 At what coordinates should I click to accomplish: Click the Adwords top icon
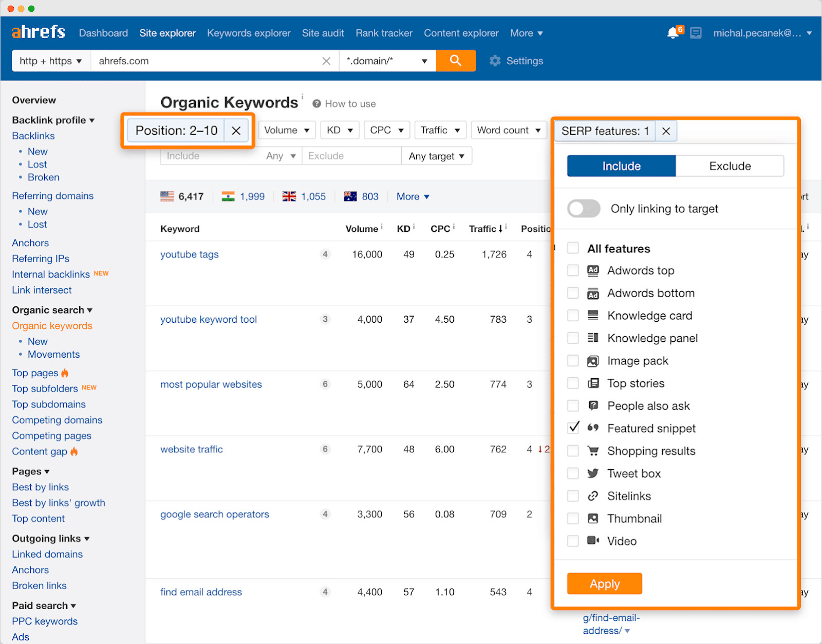click(593, 270)
